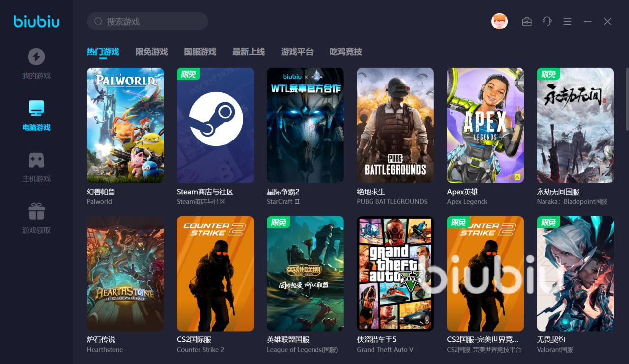Open My Games lightning icon in sidebar
629x364 pixels.
point(36,57)
